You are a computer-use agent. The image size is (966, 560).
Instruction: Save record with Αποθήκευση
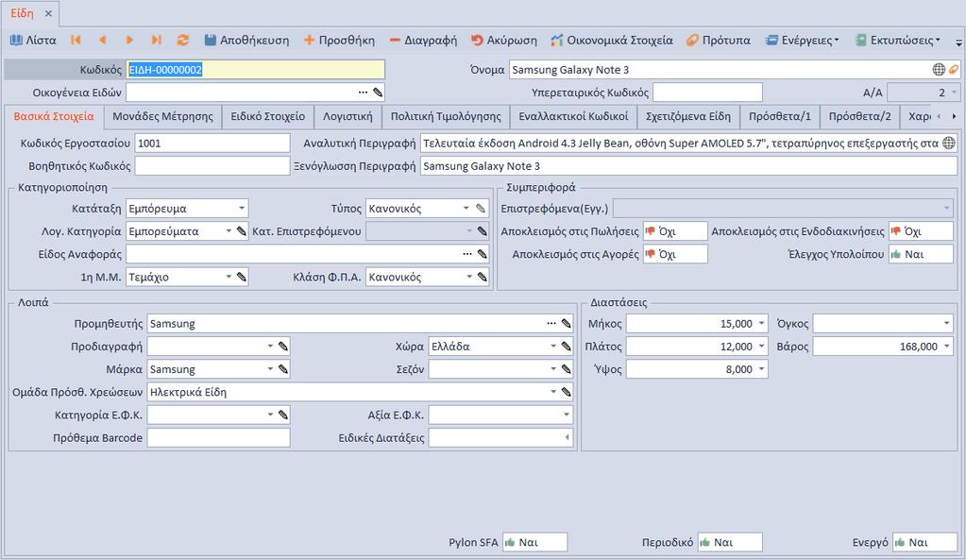tap(246, 40)
